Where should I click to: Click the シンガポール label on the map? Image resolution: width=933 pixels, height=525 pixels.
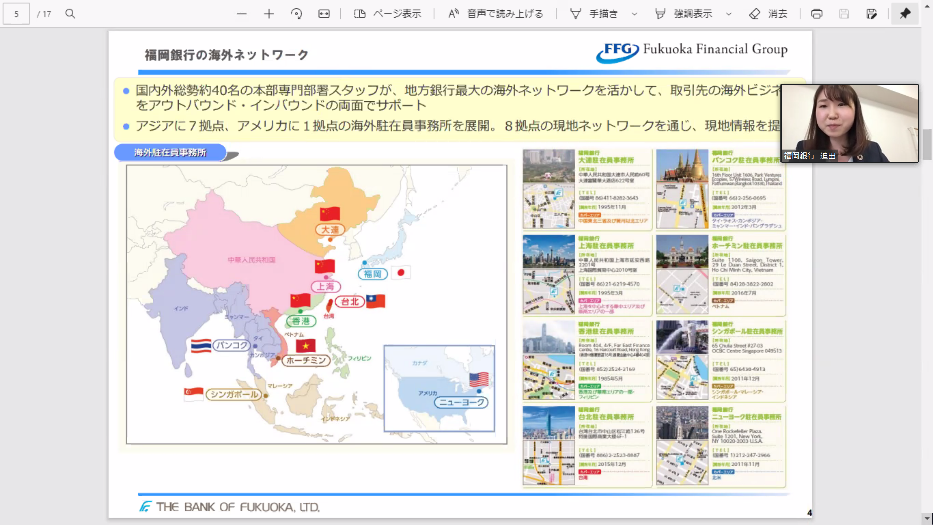pyautogui.click(x=234, y=394)
